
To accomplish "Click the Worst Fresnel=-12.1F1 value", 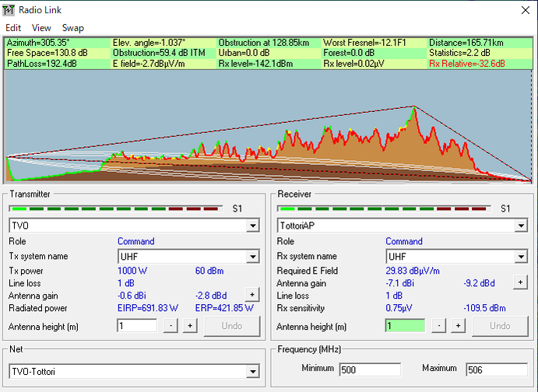I will (x=364, y=43).
